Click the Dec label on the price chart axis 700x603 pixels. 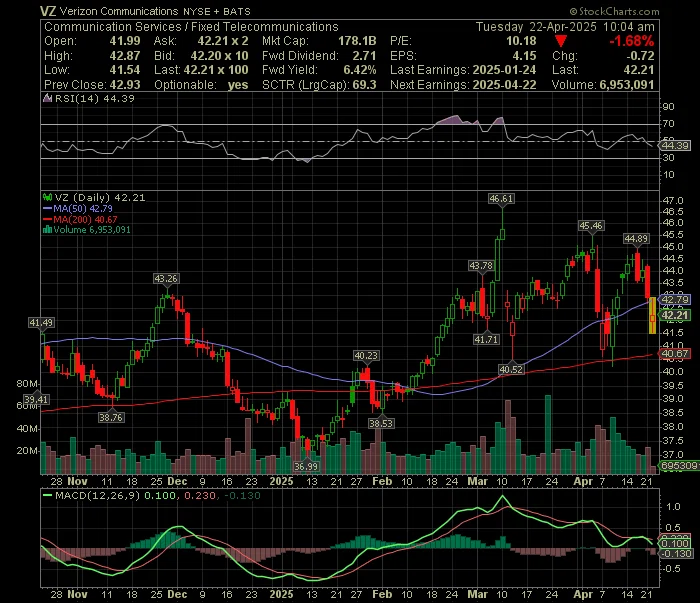tap(177, 482)
